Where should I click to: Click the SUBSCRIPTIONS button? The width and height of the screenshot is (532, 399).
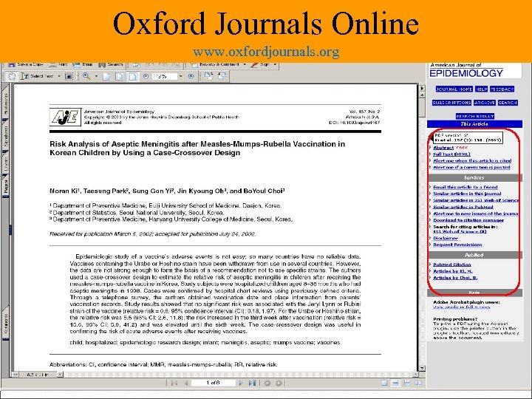[451, 103]
